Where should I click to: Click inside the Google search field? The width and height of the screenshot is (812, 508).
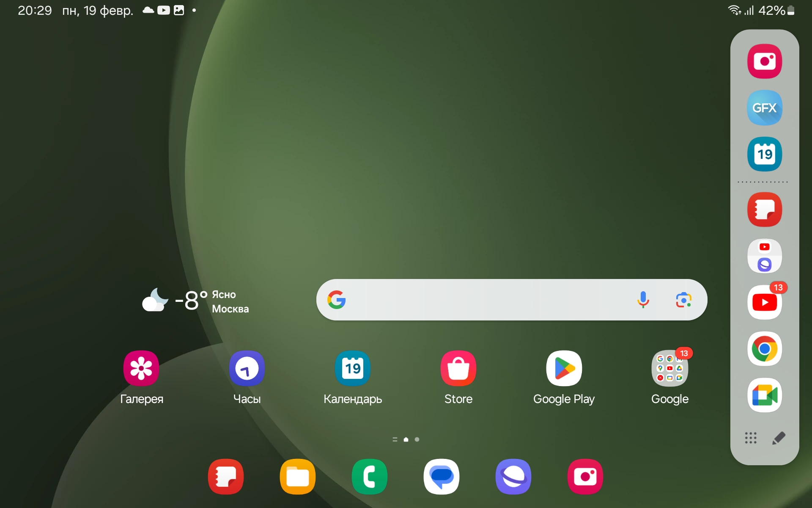click(486, 300)
